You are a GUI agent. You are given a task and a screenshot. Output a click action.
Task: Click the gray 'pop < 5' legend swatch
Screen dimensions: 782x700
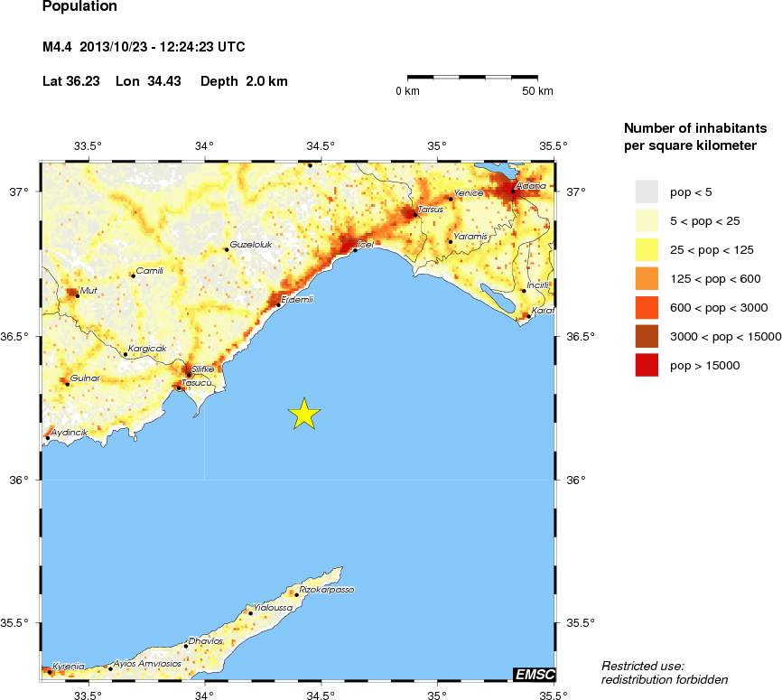click(647, 191)
